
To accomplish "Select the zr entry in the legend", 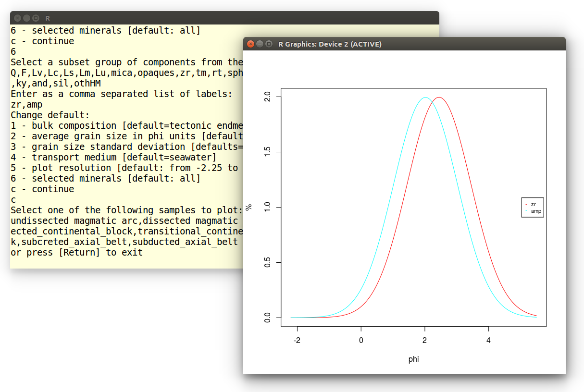I will (x=534, y=204).
